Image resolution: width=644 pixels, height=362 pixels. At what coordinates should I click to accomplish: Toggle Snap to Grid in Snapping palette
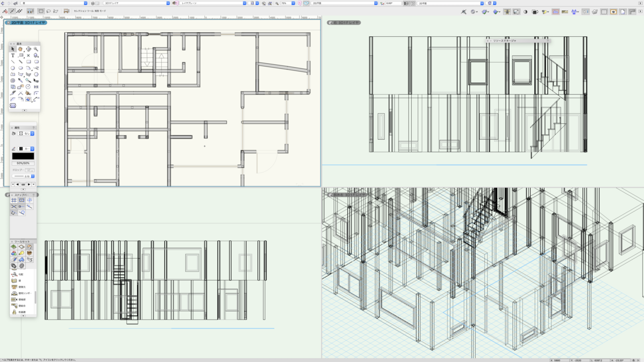(x=14, y=200)
